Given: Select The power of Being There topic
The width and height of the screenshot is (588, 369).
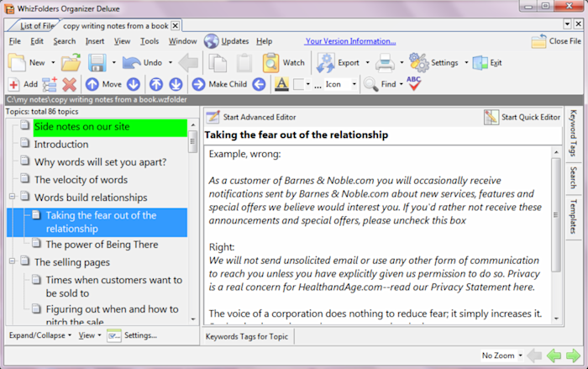Looking at the screenshot, I should coord(102,245).
